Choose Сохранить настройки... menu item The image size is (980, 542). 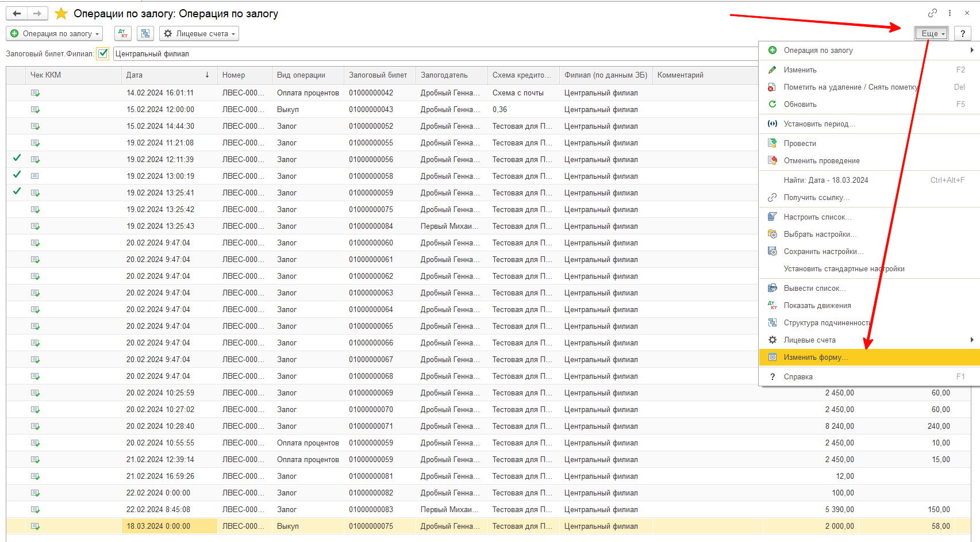[870, 252]
